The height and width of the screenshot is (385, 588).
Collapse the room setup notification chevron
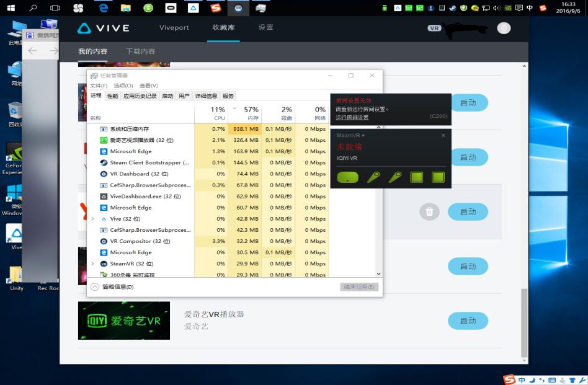[379, 126]
